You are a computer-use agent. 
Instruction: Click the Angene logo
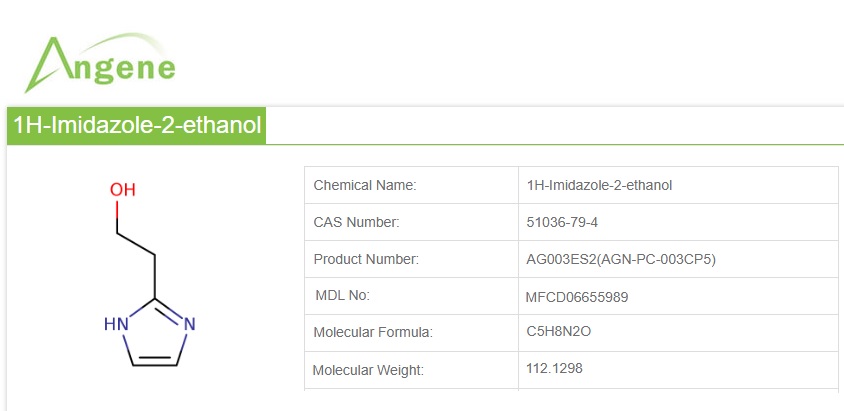point(100,62)
